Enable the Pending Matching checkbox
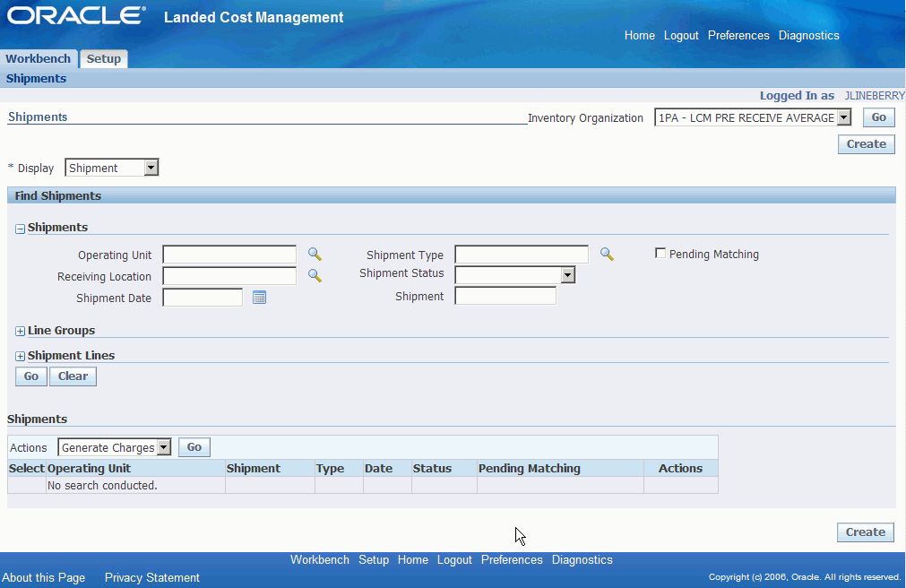Screen dimensions: 906x588 coord(660,254)
